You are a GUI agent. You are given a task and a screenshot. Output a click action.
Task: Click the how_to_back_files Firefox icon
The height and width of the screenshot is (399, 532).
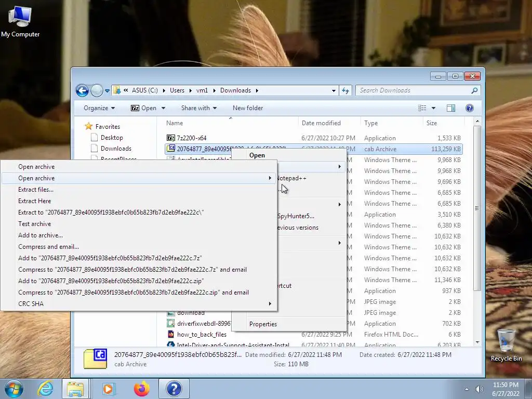tap(170, 334)
